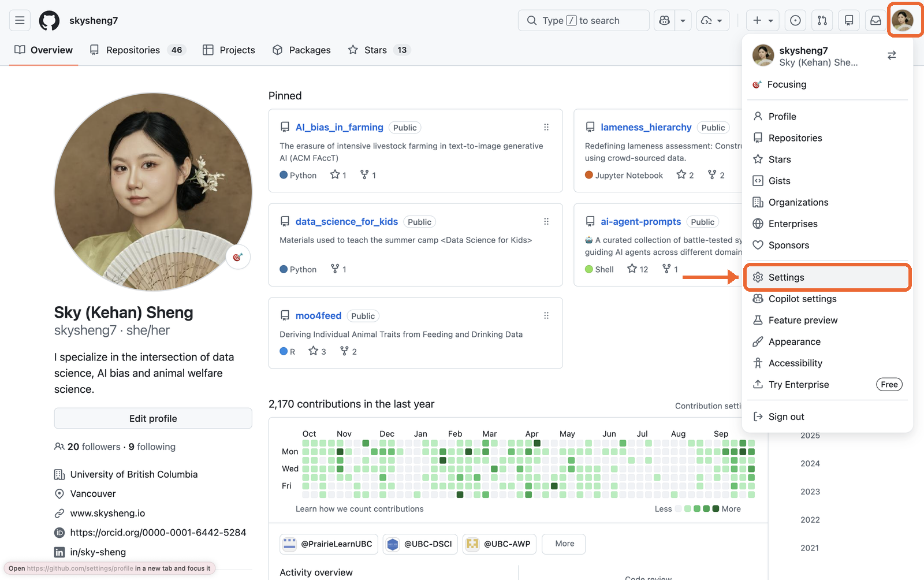Select Feature preview in the menu
Image resolution: width=924 pixels, height=580 pixels.
[x=828, y=320]
